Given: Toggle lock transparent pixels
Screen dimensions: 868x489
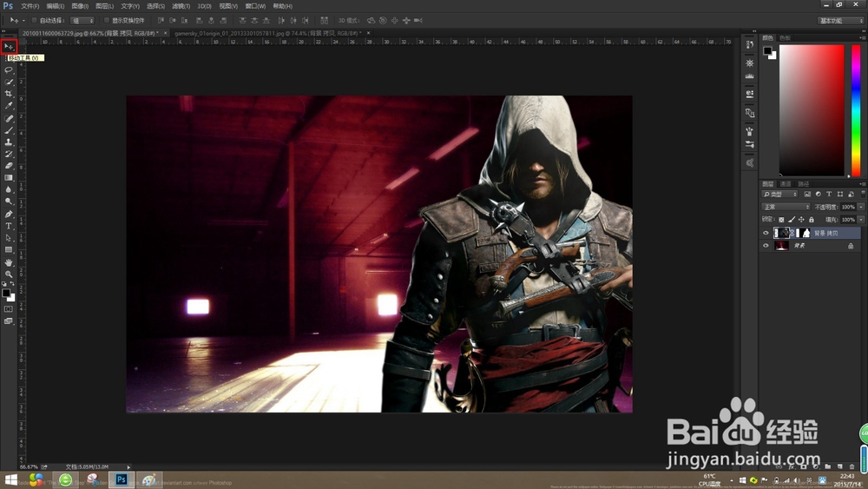Looking at the screenshot, I should (781, 220).
